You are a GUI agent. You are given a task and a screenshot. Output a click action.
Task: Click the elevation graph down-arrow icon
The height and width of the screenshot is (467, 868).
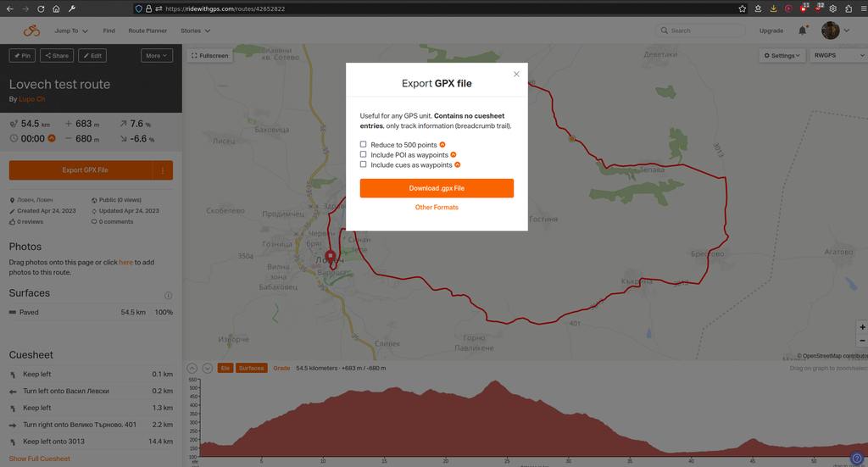coord(206,368)
